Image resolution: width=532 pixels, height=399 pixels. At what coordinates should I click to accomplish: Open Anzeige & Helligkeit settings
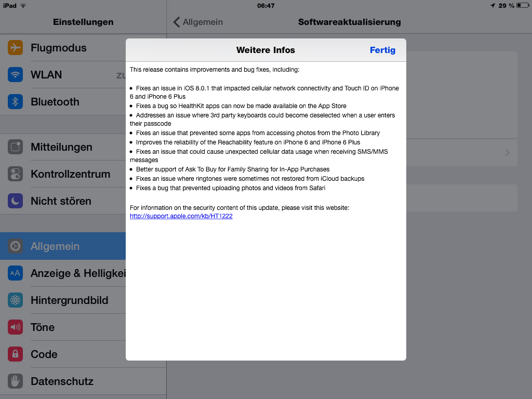[x=63, y=273]
